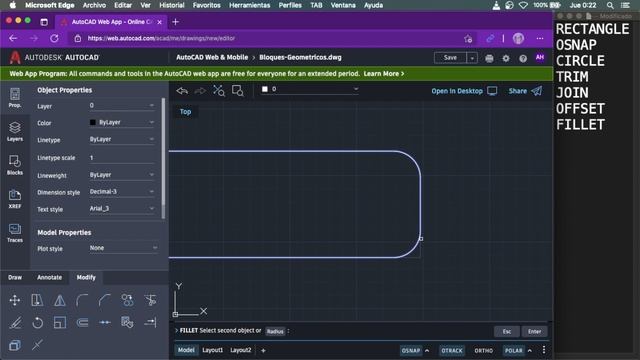Click the Share link
The height and width of the screenshot is (360, 640).
[x=525, y=91]
